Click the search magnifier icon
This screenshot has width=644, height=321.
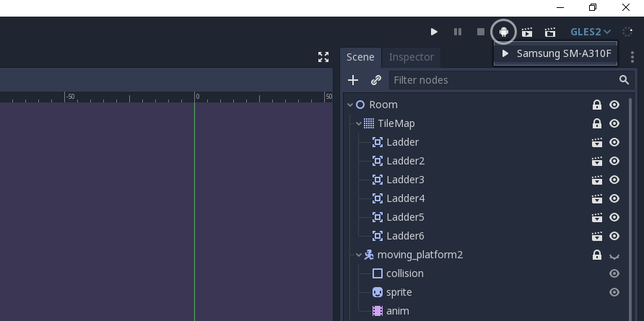coord(624,80)
